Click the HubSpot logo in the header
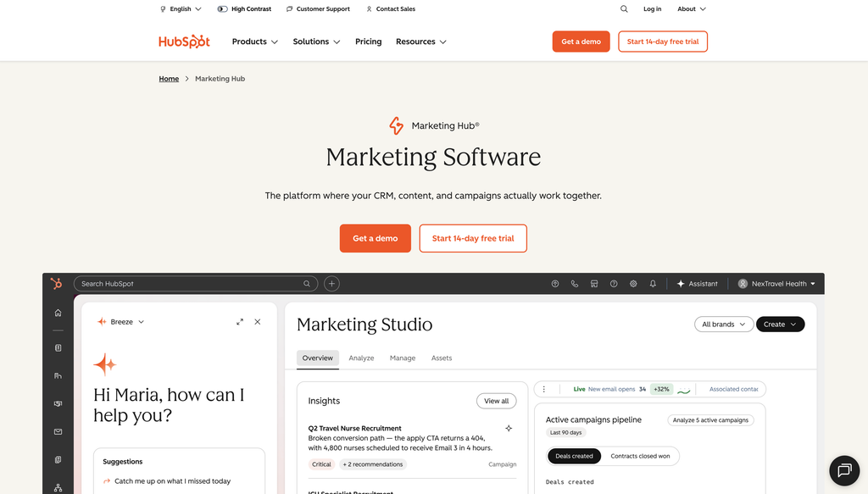 click(184, 42)
